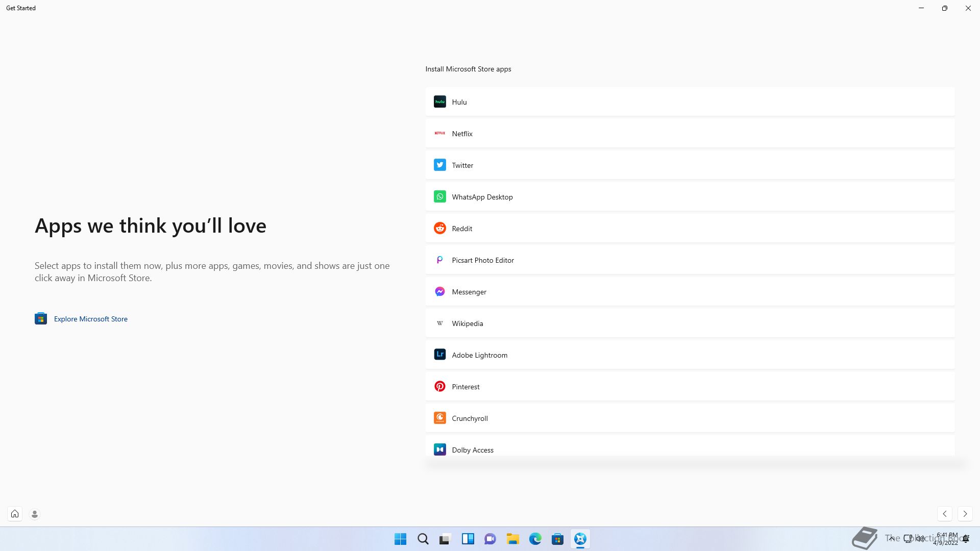Image resolution: width=980 pixels, height=551 pixels.
Task: Open Task View on taskbar
Action: coord(446,539)
